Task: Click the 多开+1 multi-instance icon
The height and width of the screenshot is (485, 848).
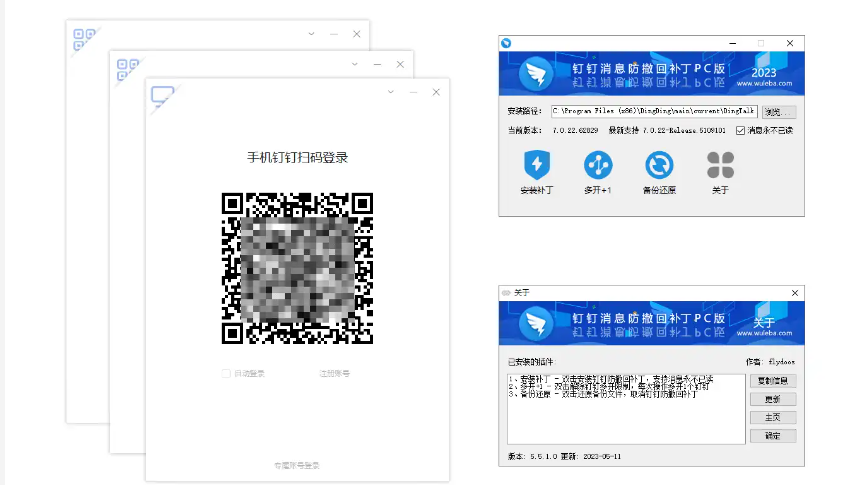Action: pyautogui.click(x=598, y=164)
